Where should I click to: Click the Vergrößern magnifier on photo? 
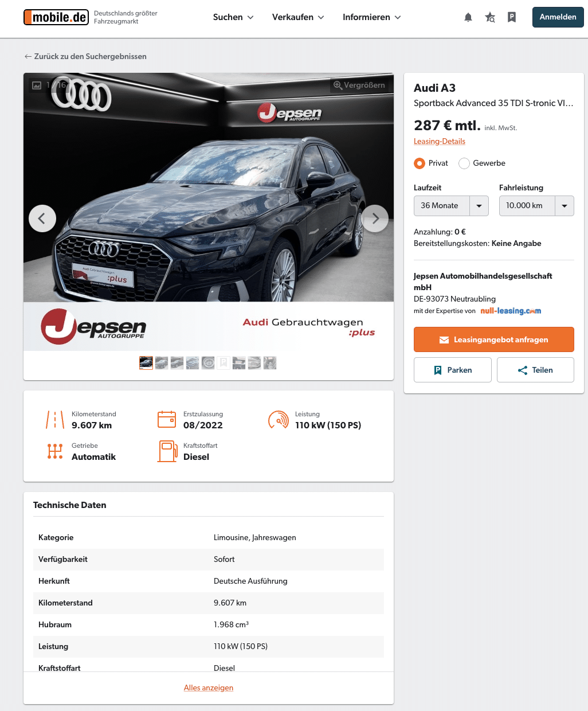pos(359,85)
